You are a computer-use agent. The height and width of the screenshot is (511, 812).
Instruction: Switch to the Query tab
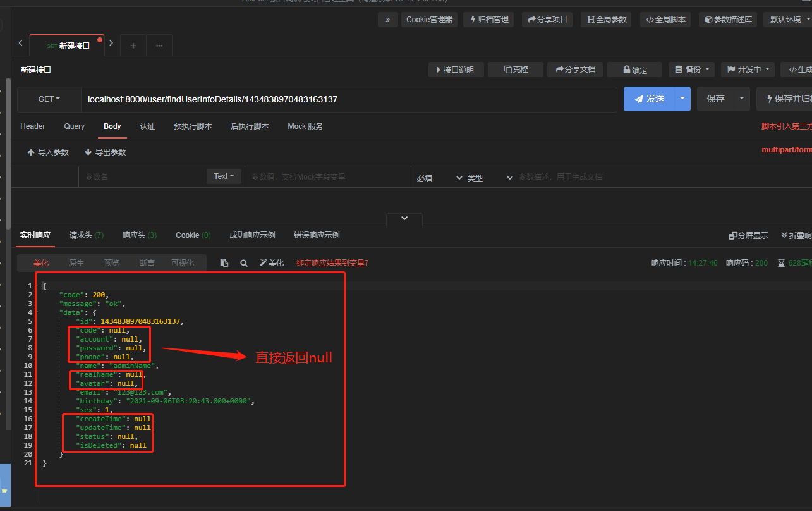coord(75,126)
